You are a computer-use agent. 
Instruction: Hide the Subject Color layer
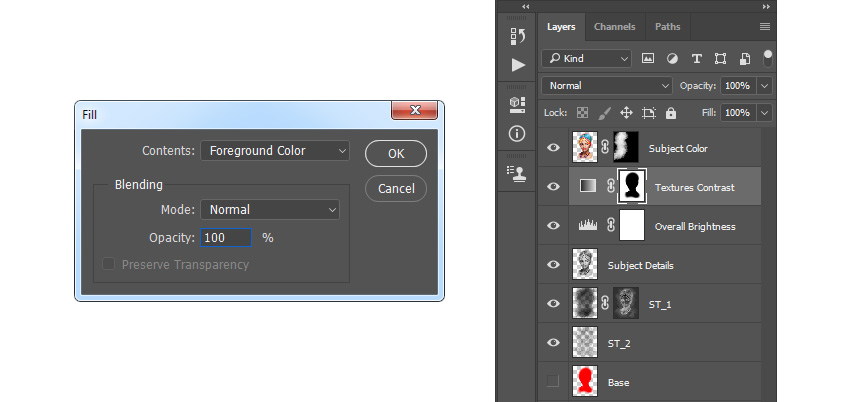point(553,147)
